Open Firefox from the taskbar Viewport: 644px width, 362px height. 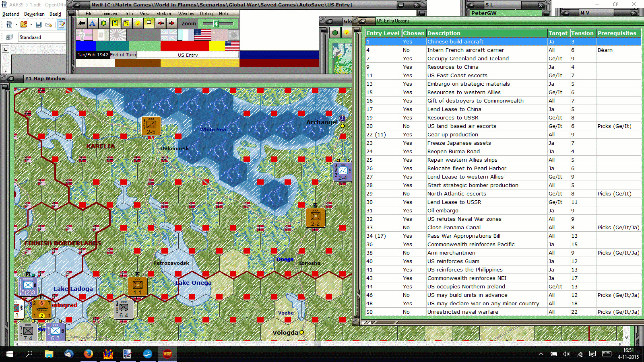(x=88, y=354)
